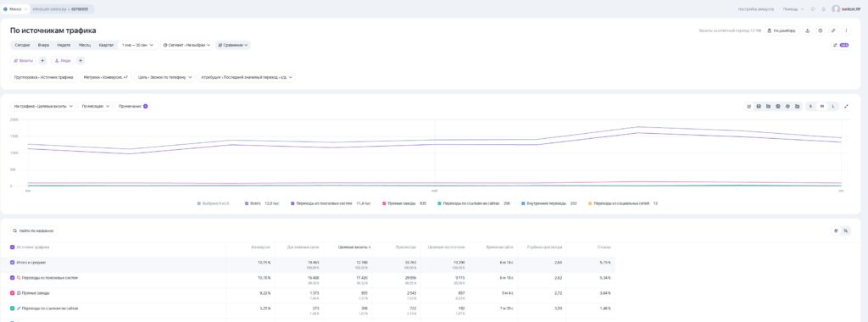Click the magnifier icon in the search field

pos(15,230)
